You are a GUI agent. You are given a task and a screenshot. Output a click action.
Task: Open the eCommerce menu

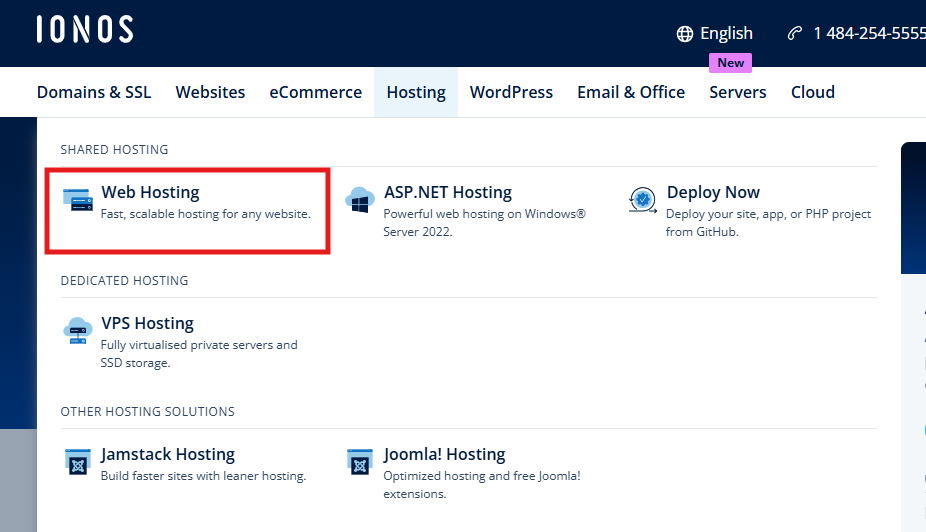click(315, 92)
